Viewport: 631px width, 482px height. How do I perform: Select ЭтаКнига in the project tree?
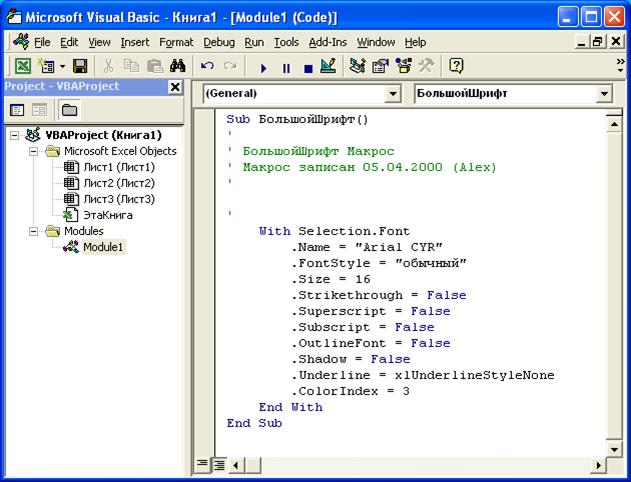[108, 215]
